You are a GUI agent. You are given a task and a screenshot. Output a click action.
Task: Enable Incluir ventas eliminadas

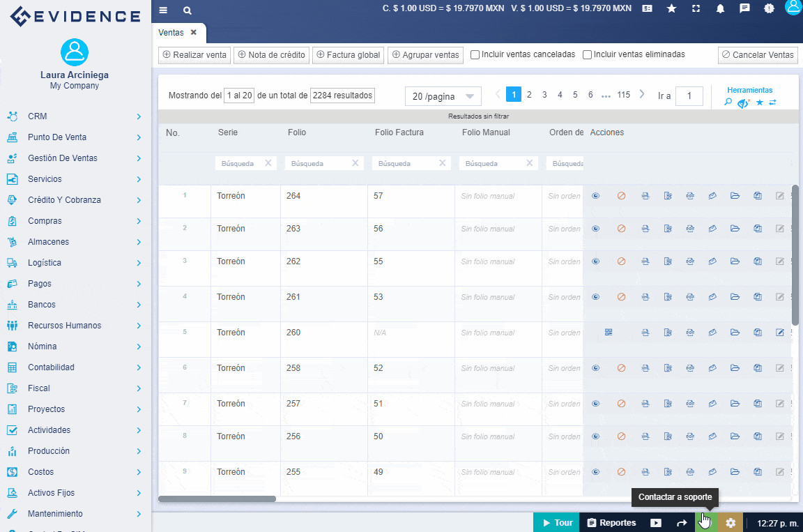(x=588, y=54)
